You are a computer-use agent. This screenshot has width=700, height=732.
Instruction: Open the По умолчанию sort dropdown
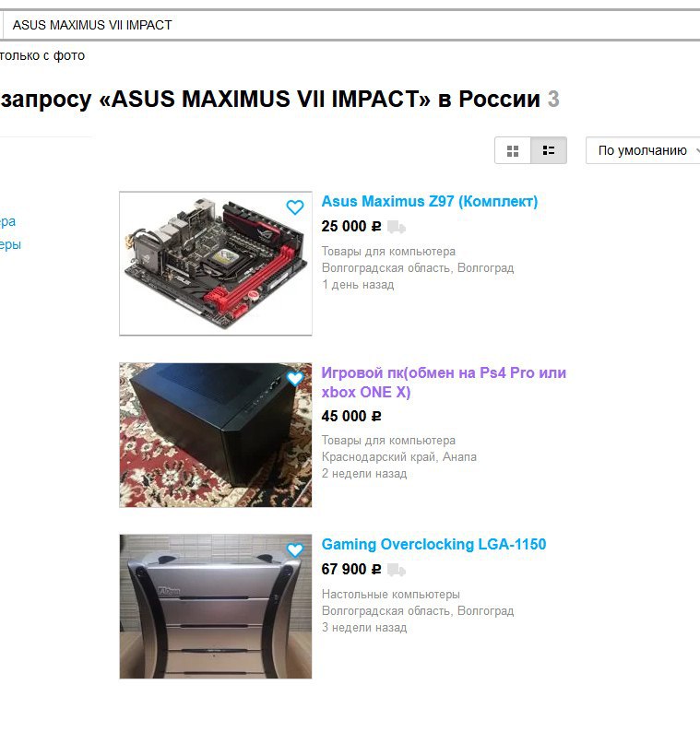click(644, 150)
